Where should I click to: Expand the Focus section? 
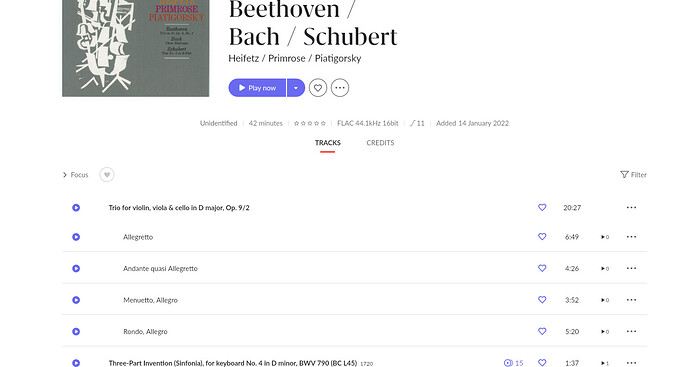click(76, 175)
